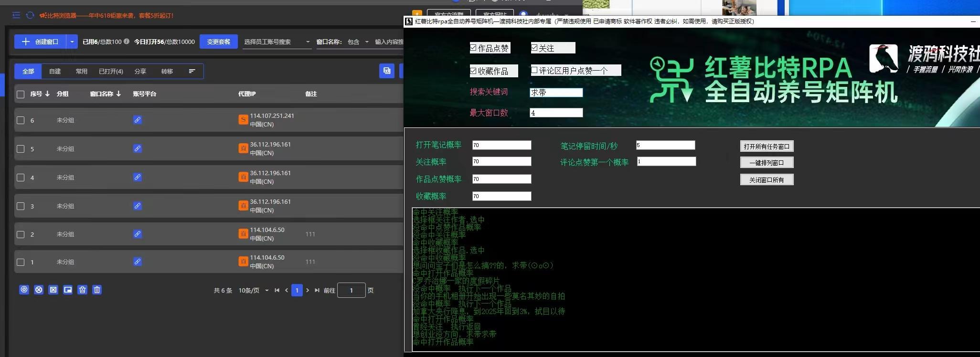Go to the next page arrow
This screenshot has height=357, width=980.
(x=308, y=290)
